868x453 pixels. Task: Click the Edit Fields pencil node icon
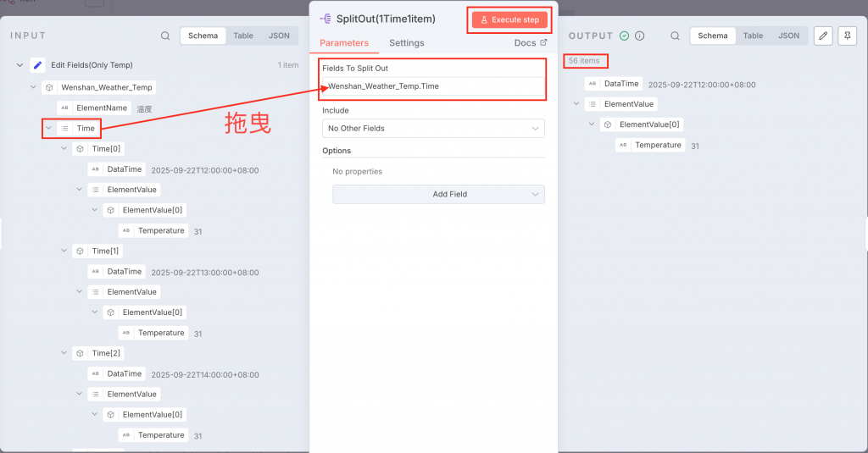coord(37,65)
